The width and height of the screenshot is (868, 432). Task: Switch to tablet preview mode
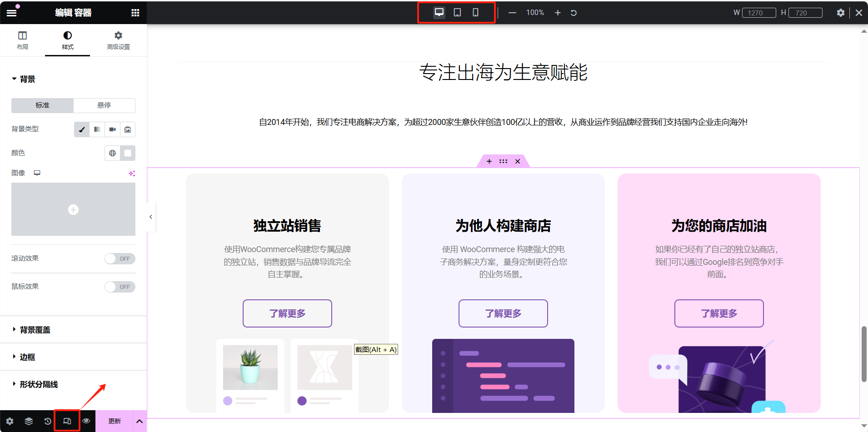pyautogui.click(x=457, y=12)
